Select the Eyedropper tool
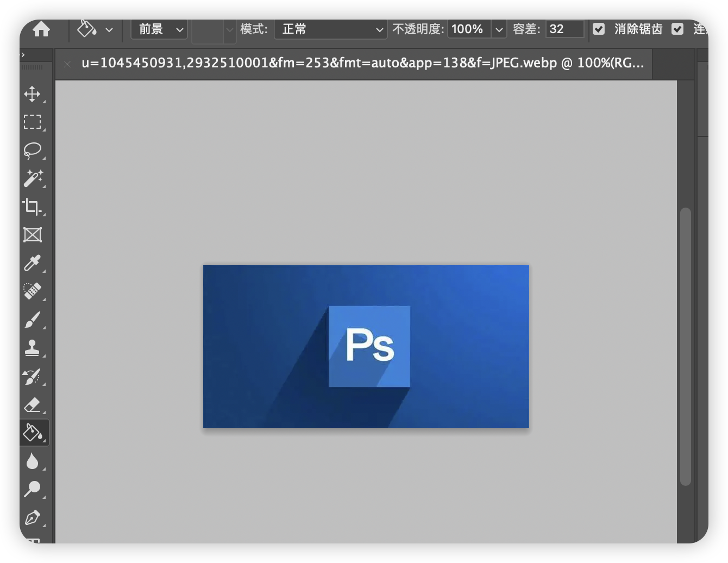728x563 pixels. (x=32, y=263)
